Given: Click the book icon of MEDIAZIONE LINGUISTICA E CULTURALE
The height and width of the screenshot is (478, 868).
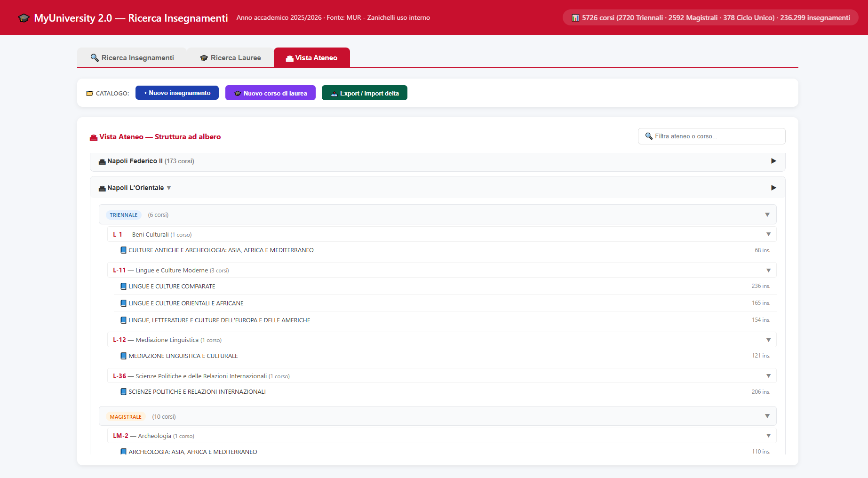Looking at the screenshot, I should click(123, 356).
